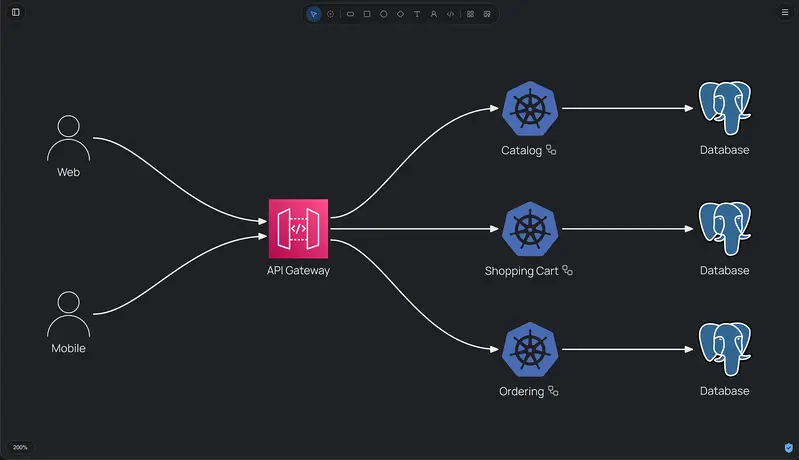Viewport: 799px width, 460px height.
Task: Select the arrow from API Gateway to Shopping Cart
Action: (414, 229)
